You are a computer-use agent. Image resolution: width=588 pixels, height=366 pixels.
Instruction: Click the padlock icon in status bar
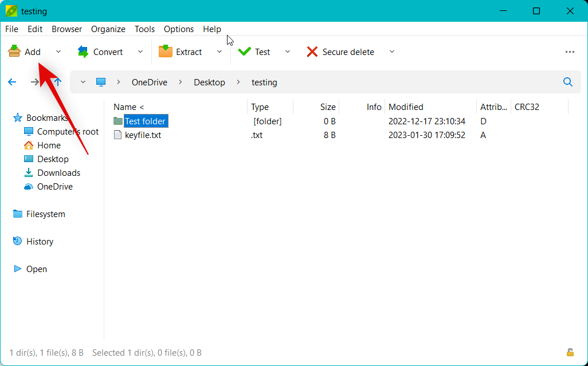[570, 352]
